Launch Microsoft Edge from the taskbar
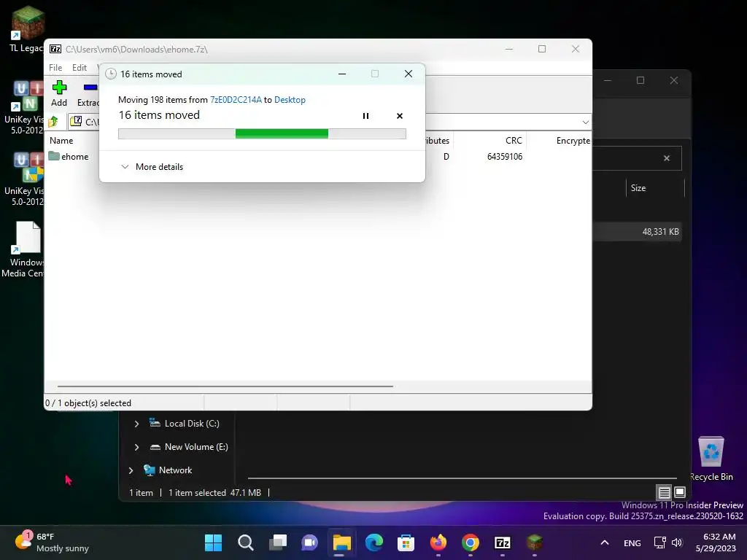Image resolution: width=747 pixels, height=560 pixels. pos(374,542)
